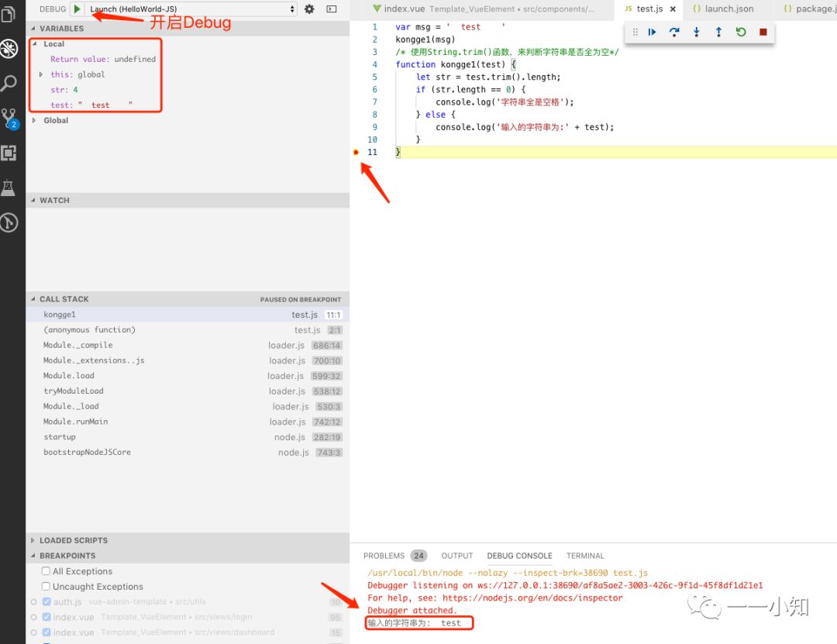Open the Extensions view in the activity bar

tap(9, 153)
